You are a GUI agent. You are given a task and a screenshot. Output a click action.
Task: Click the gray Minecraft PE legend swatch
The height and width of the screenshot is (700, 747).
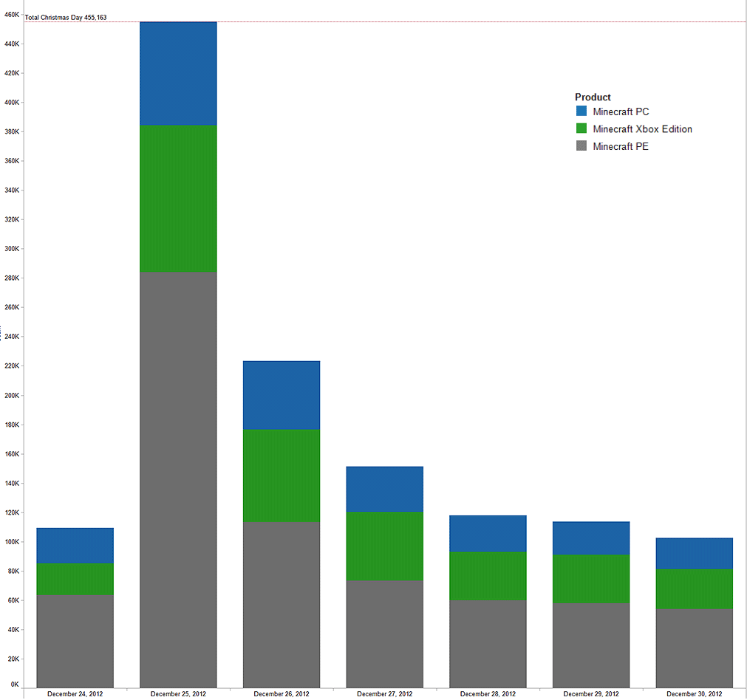click(x=581, y=146)
